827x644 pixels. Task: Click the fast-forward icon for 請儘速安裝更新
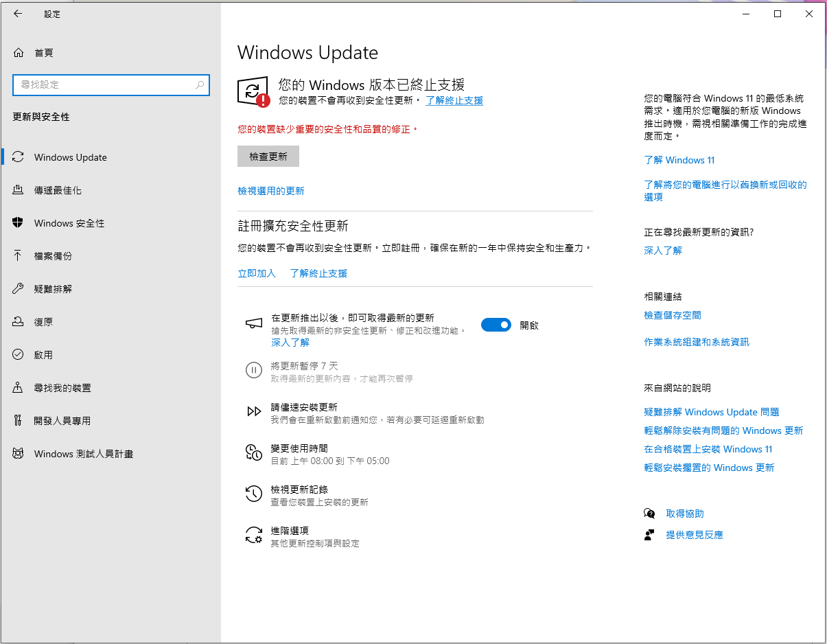click(254, 412)
